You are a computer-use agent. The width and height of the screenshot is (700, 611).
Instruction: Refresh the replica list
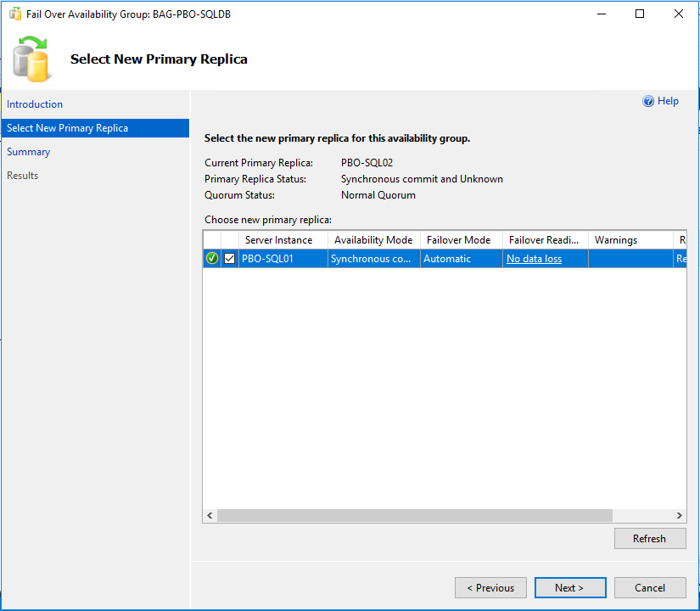click(x=650, y=539)
